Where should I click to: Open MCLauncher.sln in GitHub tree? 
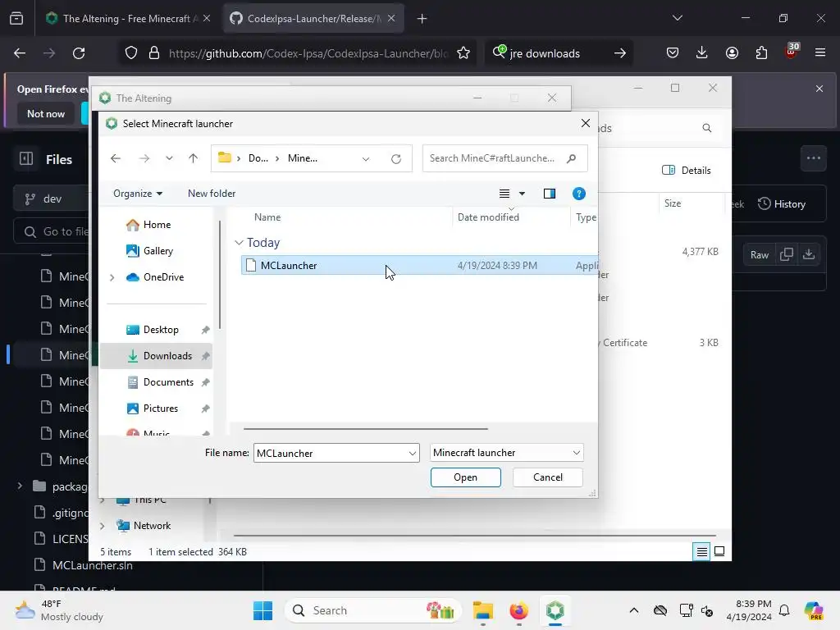point(92,565)
